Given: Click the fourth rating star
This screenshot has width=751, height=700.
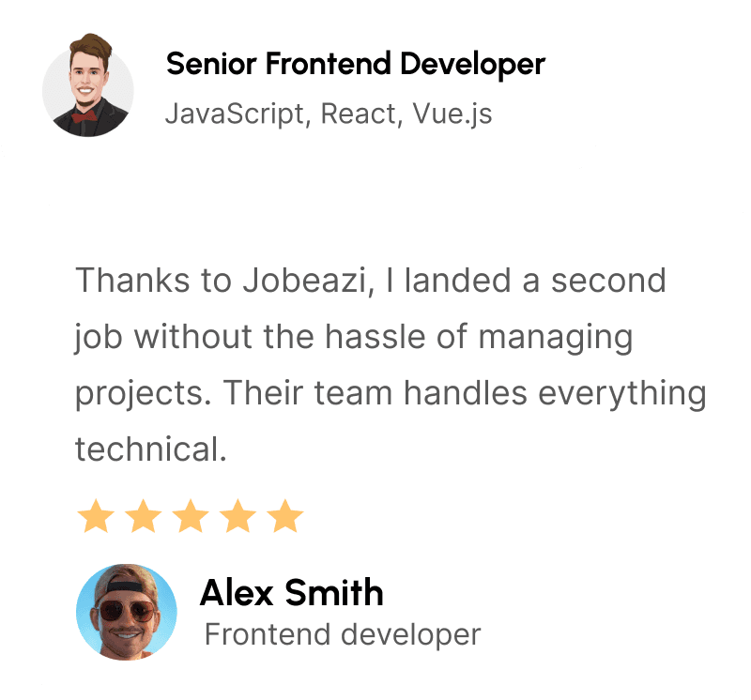Looking at the screenshot, I should coord(238,516).
